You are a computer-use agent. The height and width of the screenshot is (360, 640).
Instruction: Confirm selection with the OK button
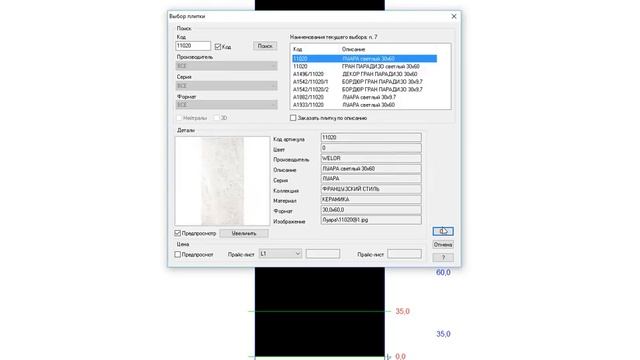pos(443,231)
